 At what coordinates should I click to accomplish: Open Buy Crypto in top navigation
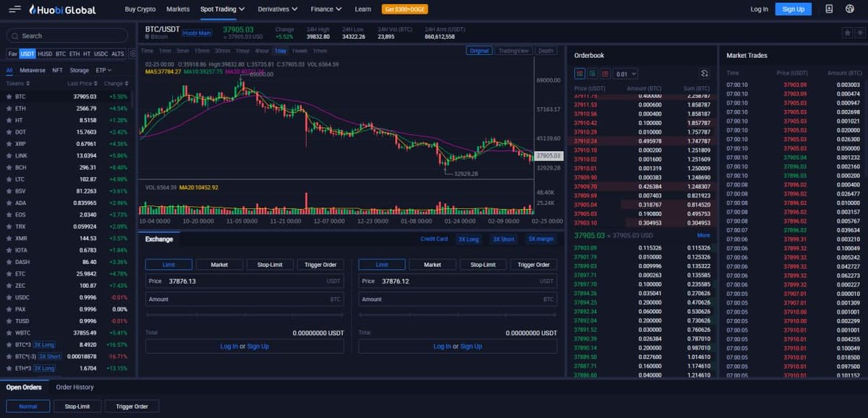click(x=140, y=9)
